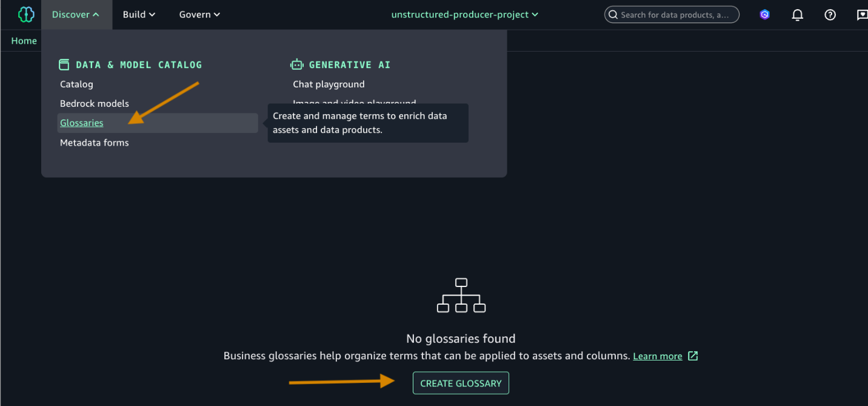Open the notifications bell icon
This screenshot has height=406, width=868.
(798, 15)
